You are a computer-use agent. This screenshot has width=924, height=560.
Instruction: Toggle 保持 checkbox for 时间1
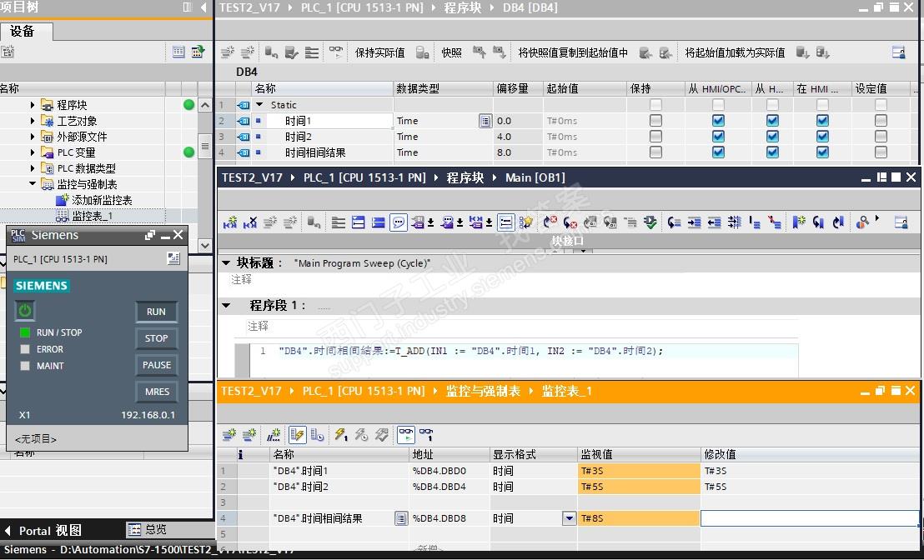coord(655,120)
